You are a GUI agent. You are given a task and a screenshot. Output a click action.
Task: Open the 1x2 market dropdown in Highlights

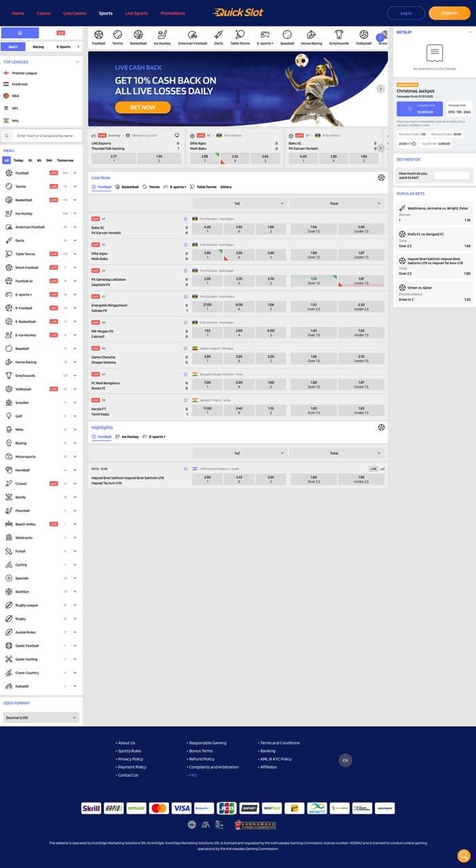pyautogui.click(x=239, y=453)
